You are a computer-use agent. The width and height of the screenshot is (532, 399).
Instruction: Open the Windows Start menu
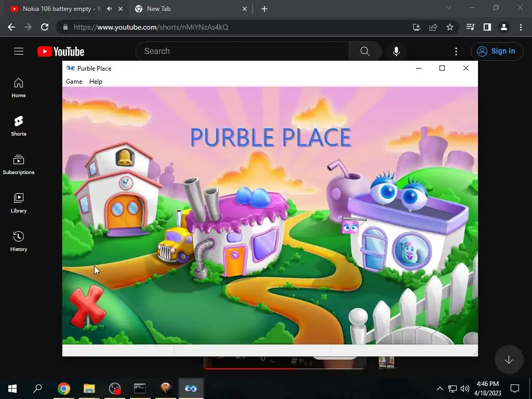coord(12,388)
